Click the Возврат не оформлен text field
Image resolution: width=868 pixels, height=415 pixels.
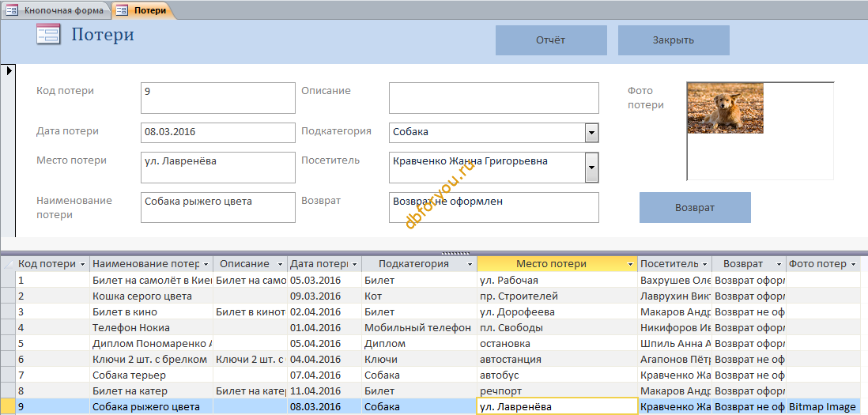click(494, 207)
